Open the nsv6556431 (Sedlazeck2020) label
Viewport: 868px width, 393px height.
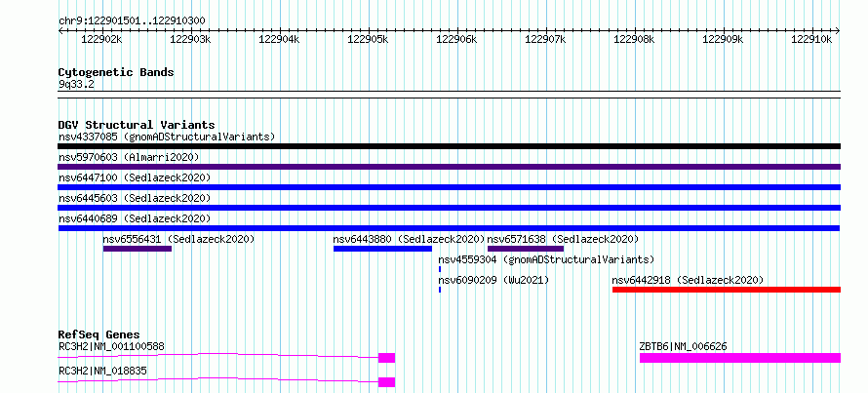coord(178,239)
